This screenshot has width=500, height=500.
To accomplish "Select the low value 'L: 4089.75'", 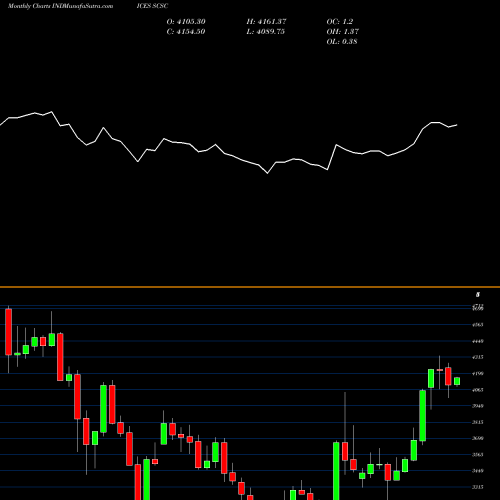I will [266, 32].
